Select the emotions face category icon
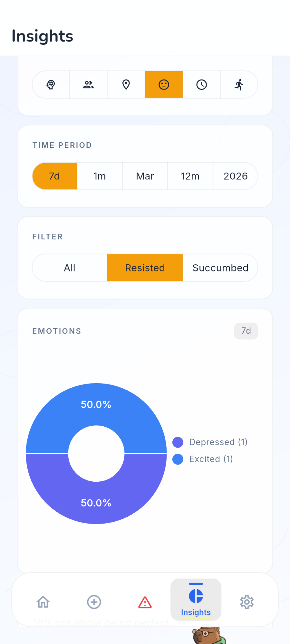The width and height of the screenshot is (290, 644). coord(164,84)
